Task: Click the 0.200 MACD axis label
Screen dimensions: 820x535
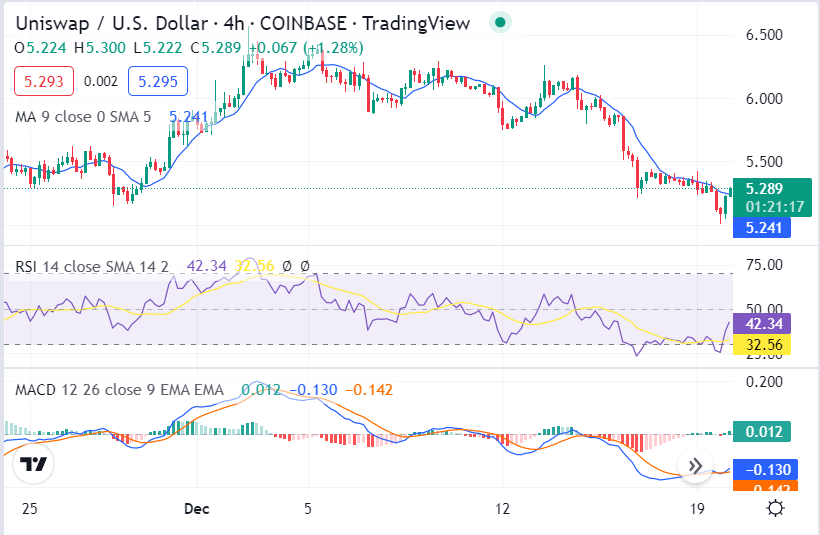Action: pos(764,382)
